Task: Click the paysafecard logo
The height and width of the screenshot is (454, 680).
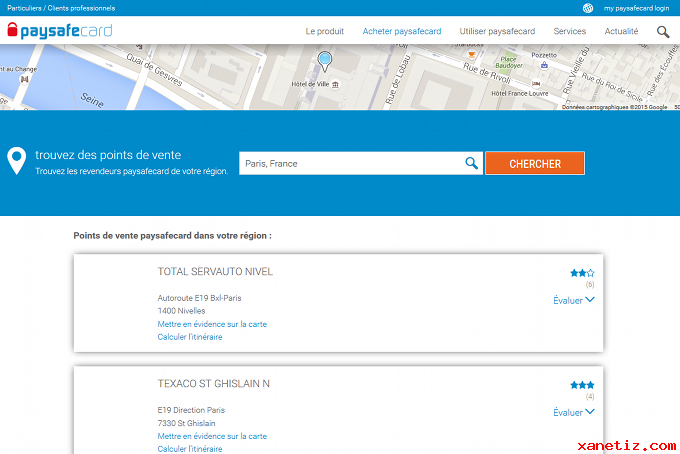Action: pos(60,31)
